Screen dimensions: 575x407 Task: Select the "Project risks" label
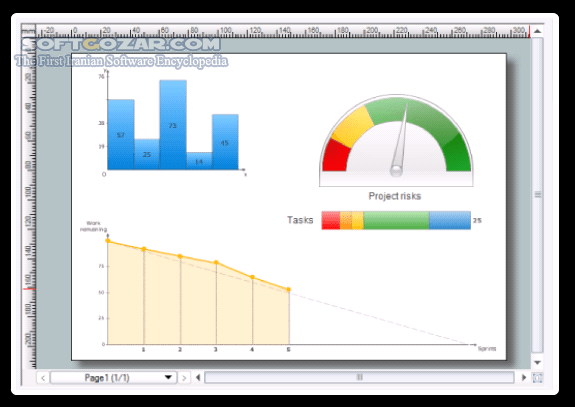(x=395, y=196)
